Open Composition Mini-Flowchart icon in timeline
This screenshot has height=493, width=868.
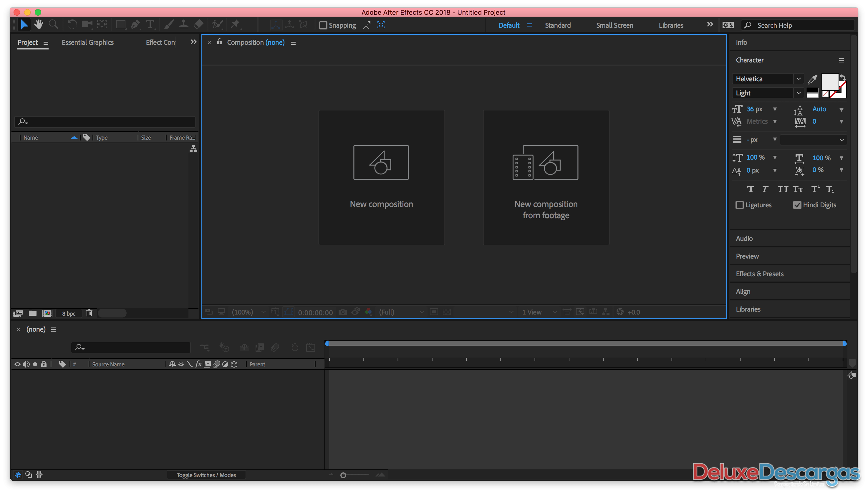[x=204, y=348]
